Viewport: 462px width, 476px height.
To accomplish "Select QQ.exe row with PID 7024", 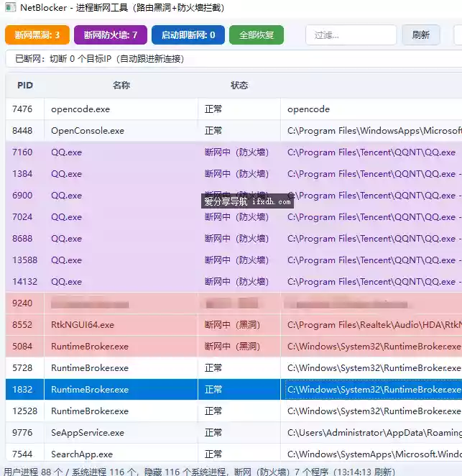I will click(234, 216).
